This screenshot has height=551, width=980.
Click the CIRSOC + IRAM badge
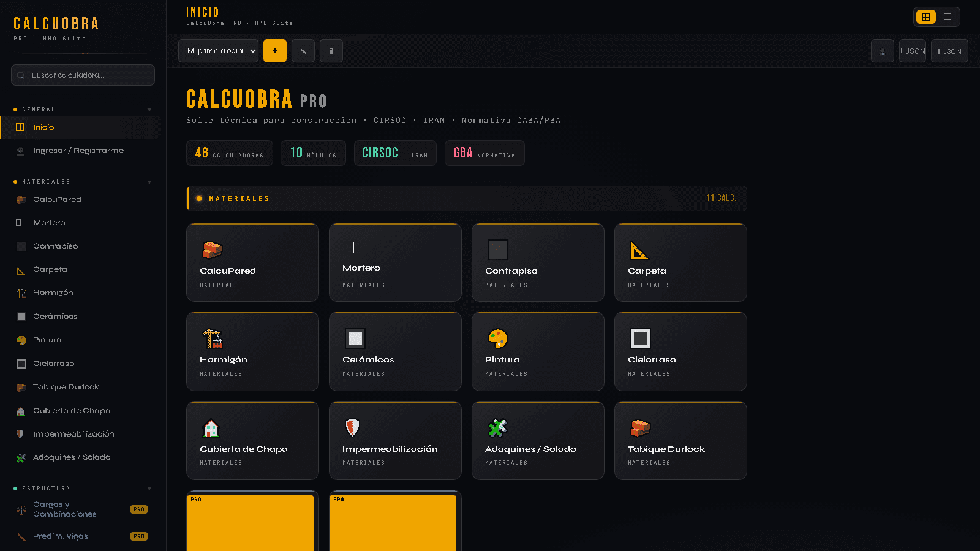pyautogui.click(x=395, y=153)
